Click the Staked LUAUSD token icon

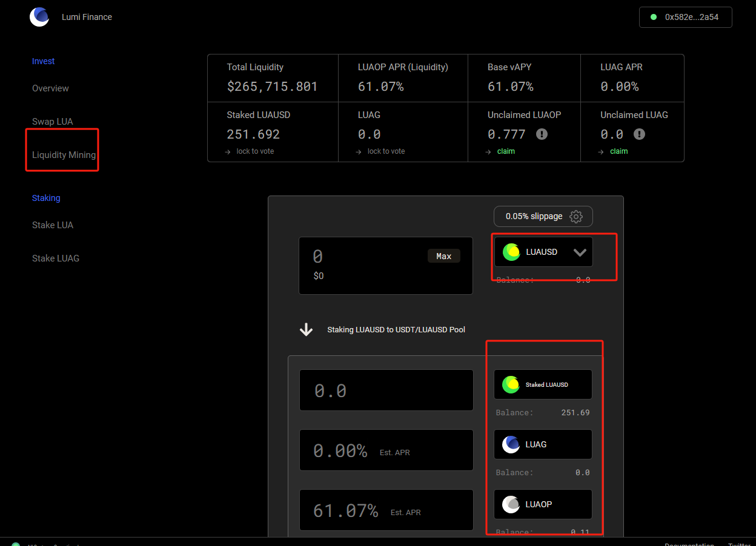coord(511,384)
